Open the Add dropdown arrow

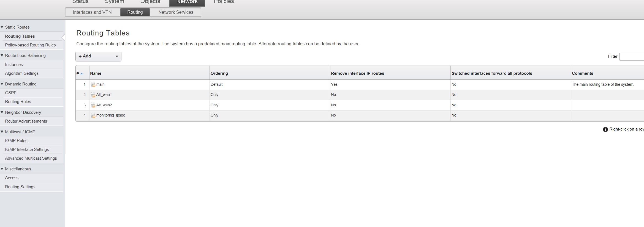tap(117, 56)
